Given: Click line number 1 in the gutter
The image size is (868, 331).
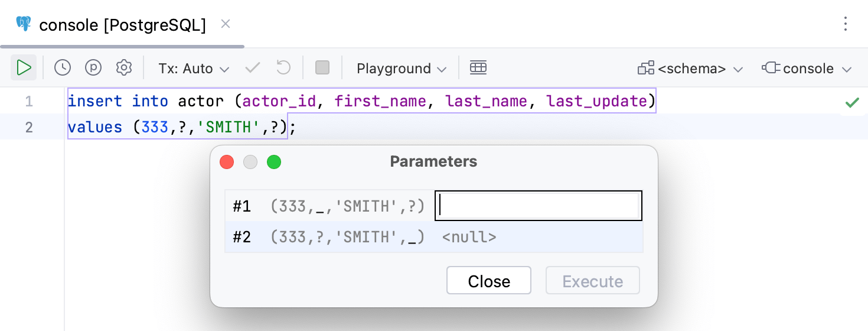Looking at the screenshot, I should click(29, 101).
